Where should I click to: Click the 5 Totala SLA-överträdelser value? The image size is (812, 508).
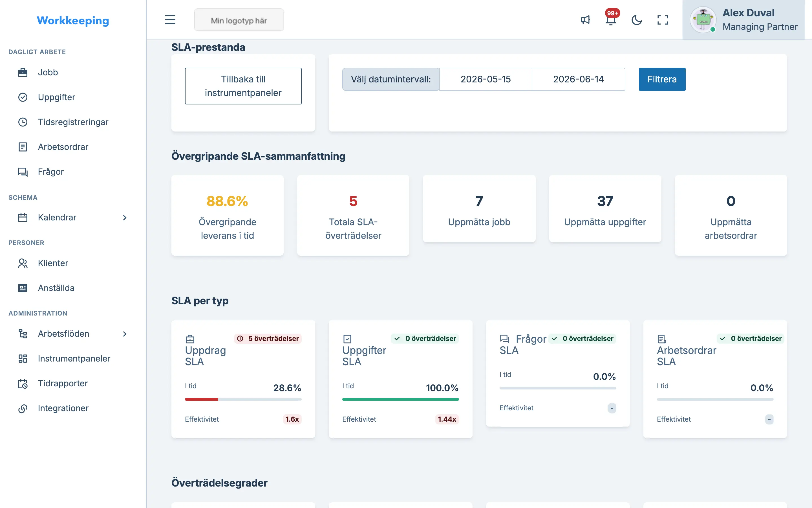point(353,201)
